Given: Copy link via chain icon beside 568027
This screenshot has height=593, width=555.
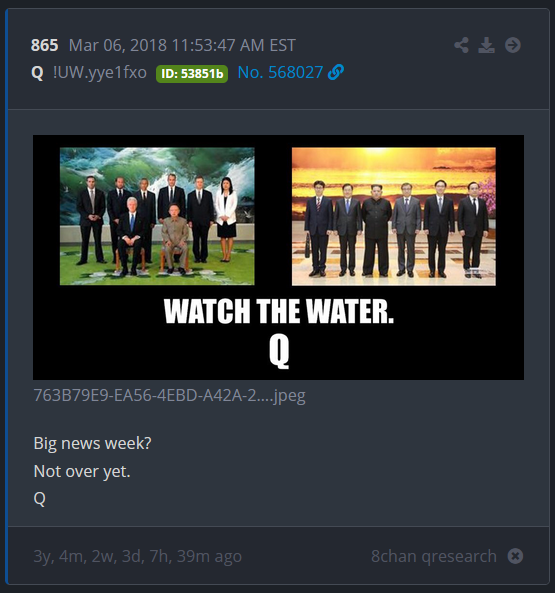Looking at the screenshot, I should (x=336, y=72).
